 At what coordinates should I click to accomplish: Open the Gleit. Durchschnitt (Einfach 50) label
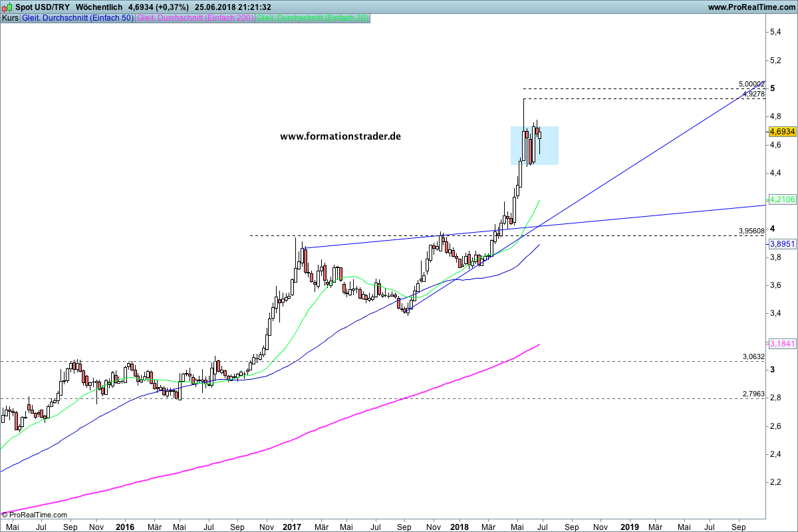click(78, 18)
